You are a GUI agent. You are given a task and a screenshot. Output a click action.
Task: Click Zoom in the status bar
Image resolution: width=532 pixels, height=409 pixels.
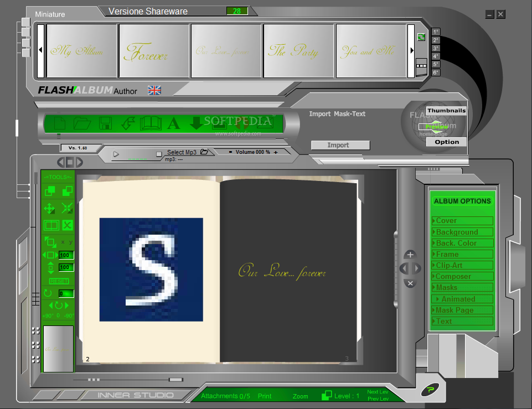click(x=300, y=396)
